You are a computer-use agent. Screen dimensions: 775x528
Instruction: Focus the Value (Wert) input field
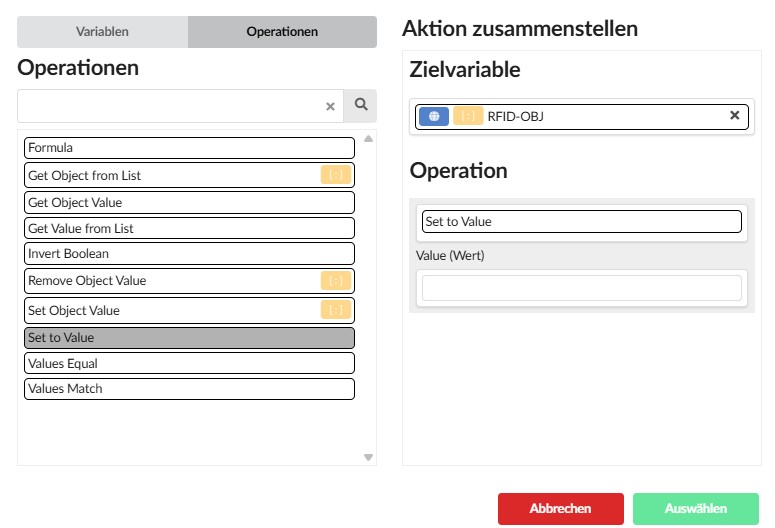point(581,288)
